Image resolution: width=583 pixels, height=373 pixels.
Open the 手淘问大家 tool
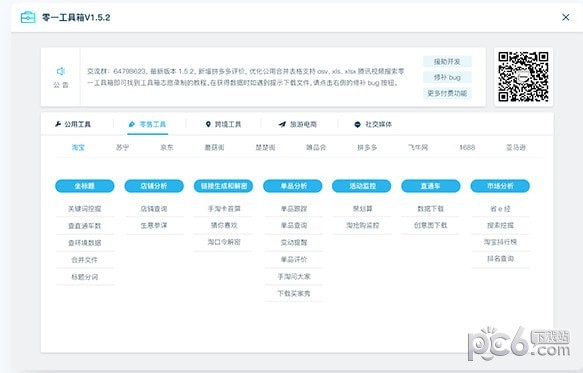coord(294,276)
